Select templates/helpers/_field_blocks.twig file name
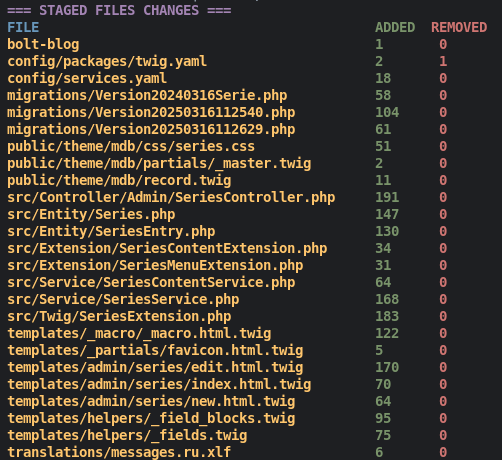This screenshot has width=502, height=460. click(x=151, y=419)
